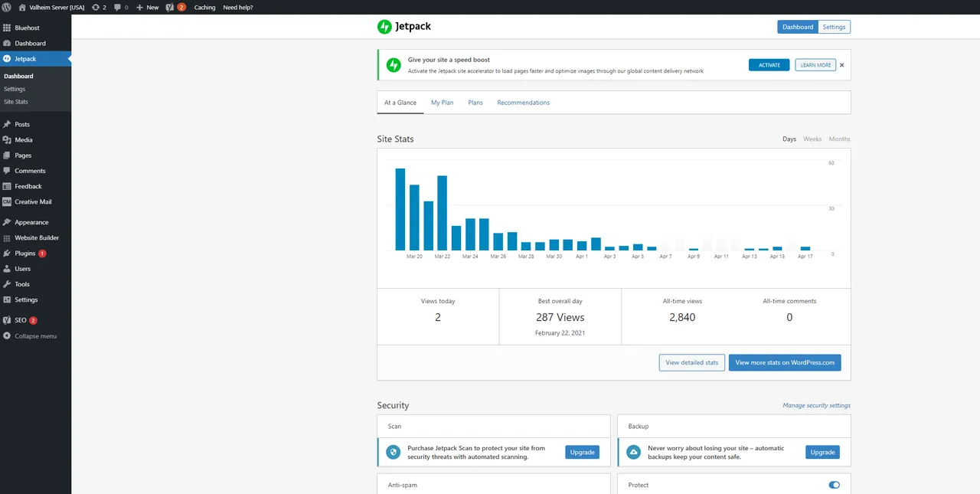Viewport: 980px width, 494px height.
Task: Click View detailed stats button
Action: [x=692, y=362]
